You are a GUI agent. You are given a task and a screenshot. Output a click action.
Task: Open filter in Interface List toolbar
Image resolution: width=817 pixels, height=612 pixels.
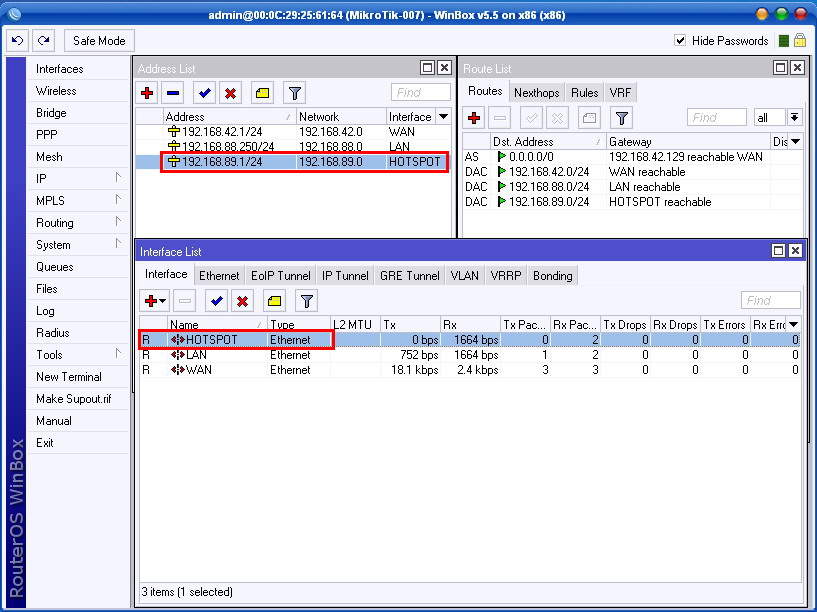[306, 301]
